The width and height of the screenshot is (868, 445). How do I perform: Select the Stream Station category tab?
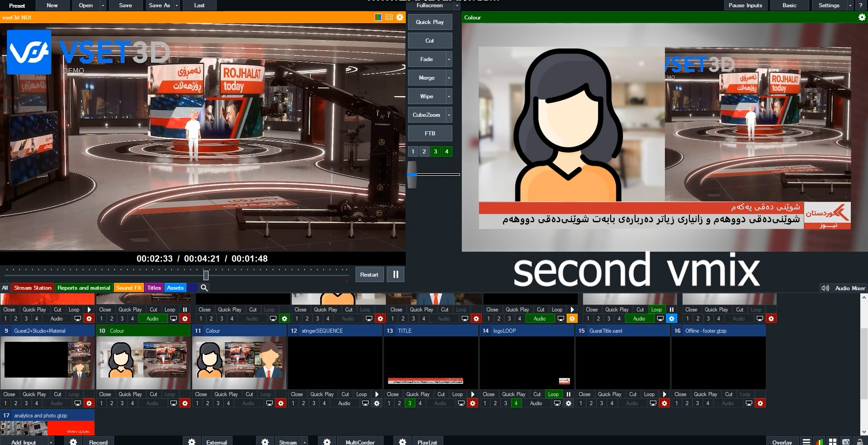pos(33,288)
